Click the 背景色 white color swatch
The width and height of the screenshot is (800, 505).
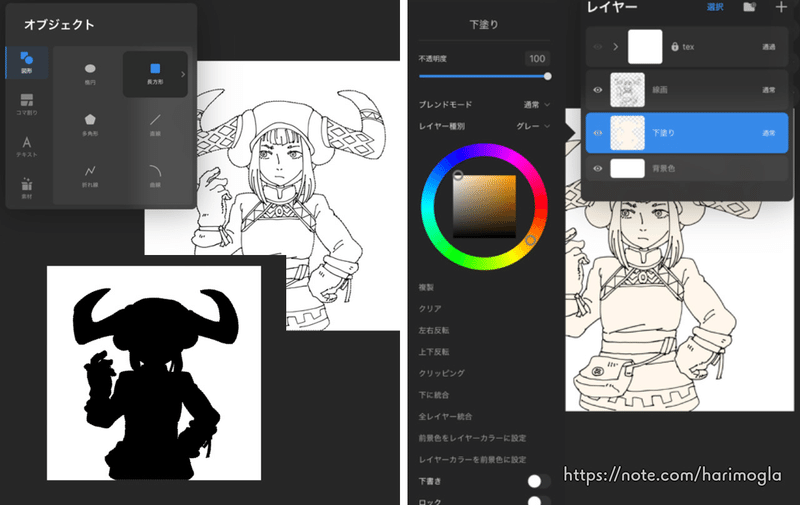click(x=628, y=168)
